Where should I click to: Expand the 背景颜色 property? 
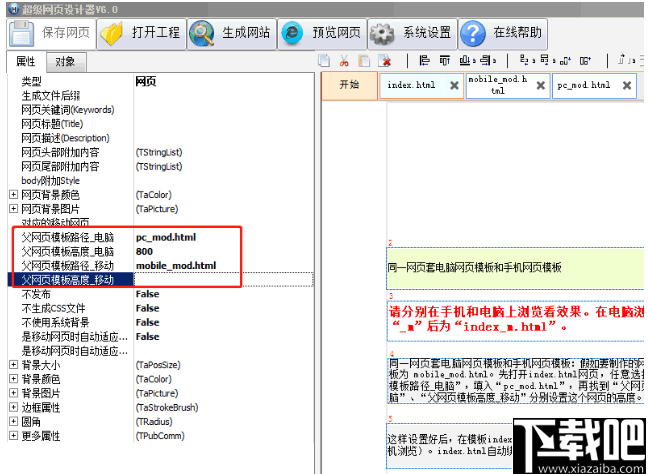tap(14, 379)
